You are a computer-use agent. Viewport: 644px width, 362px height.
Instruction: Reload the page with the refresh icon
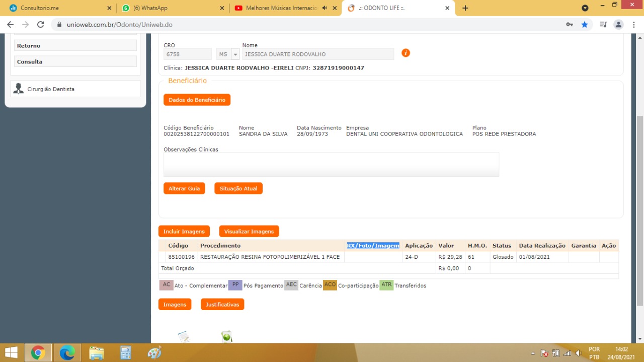(41, 25)
